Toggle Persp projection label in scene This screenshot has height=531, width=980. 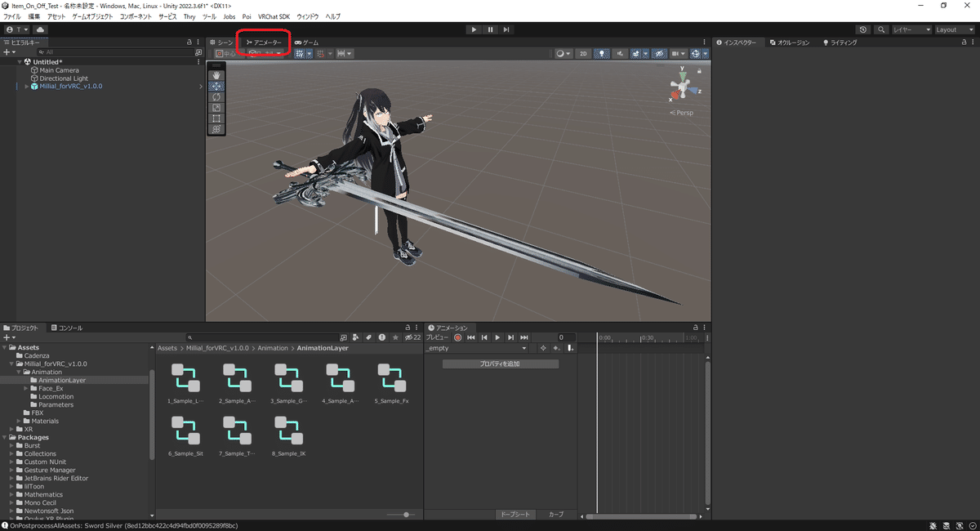click(x=682, y=113)
